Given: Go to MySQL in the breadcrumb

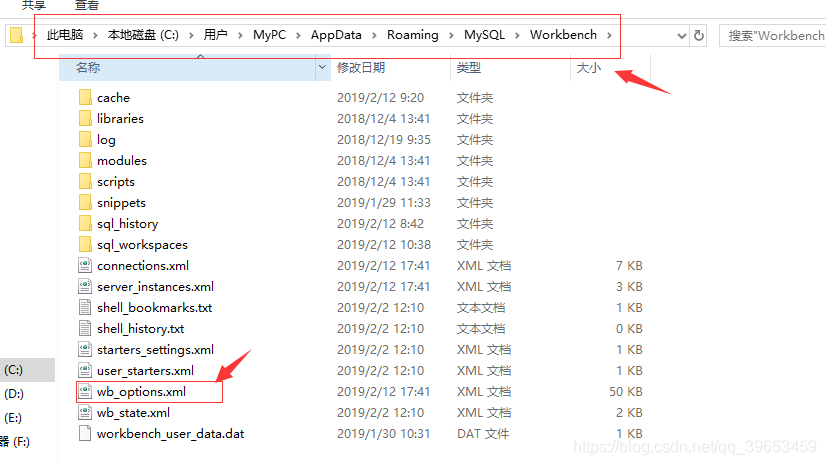Looking at the screenshot, I should point(484,35).
